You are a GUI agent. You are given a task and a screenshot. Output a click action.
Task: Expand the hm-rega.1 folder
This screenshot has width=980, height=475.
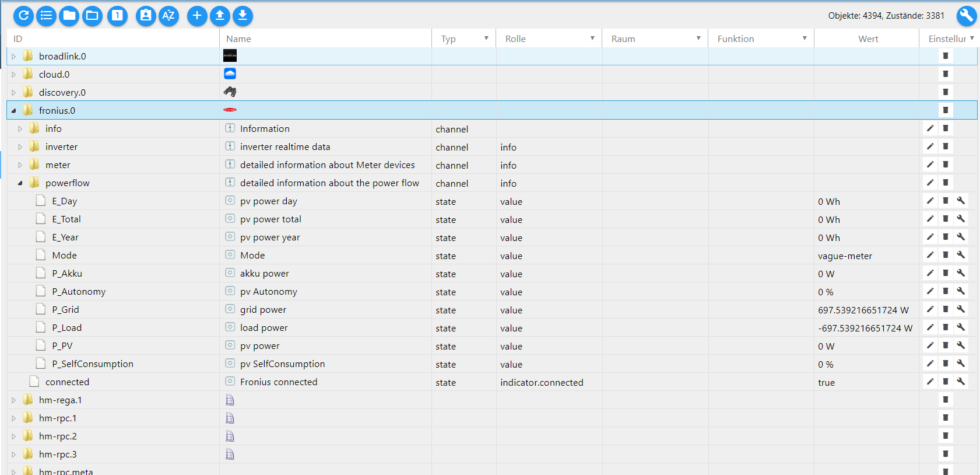[14, 400]
